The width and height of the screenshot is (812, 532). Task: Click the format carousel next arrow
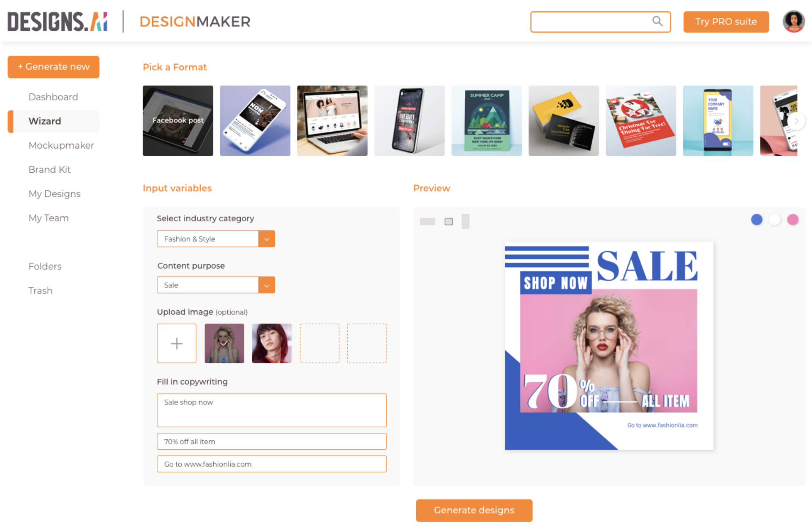pyautogui.click(x=796, y=121)
